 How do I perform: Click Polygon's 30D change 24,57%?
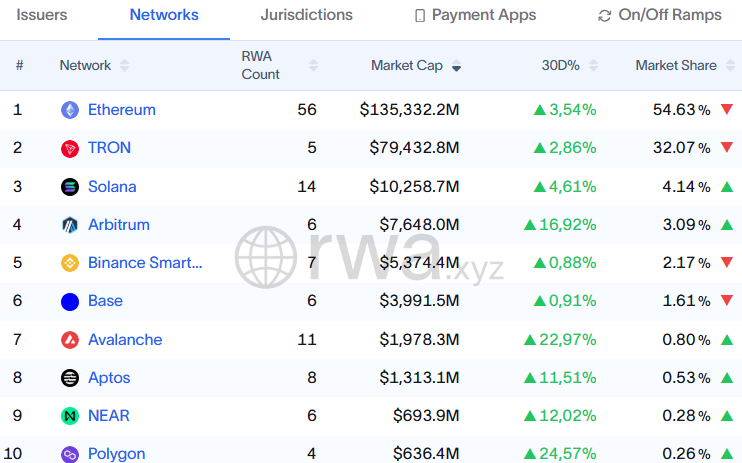click(560, 454)
